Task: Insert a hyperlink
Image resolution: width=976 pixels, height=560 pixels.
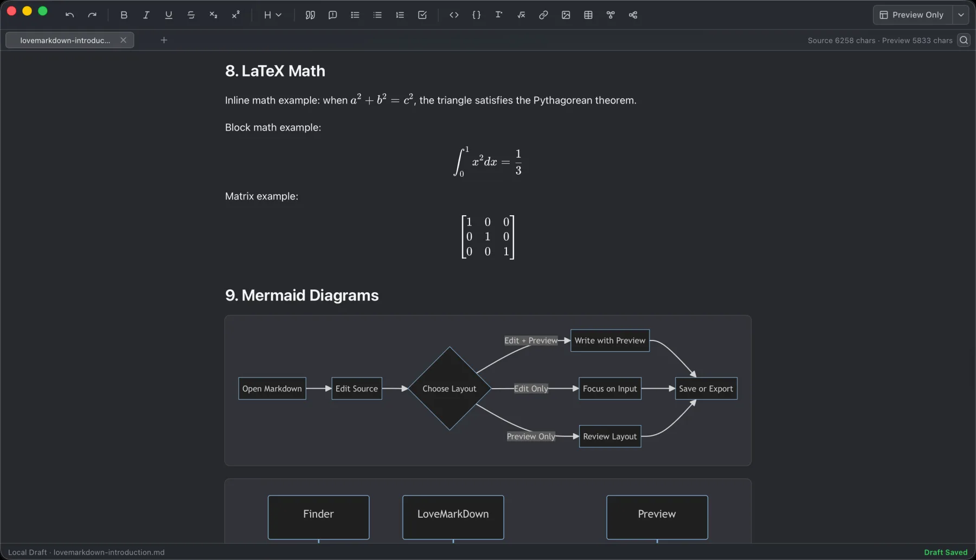Action: (x=543, y=15)
